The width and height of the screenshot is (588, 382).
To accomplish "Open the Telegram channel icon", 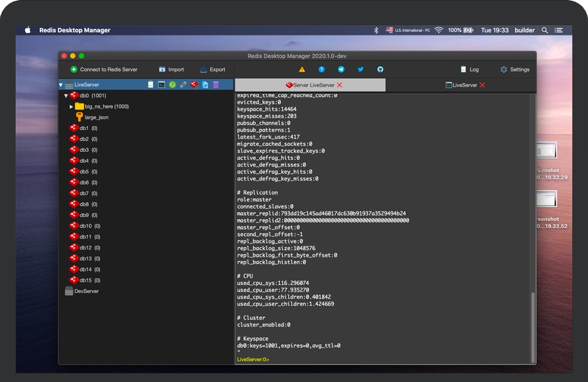I will pos(341,69).
